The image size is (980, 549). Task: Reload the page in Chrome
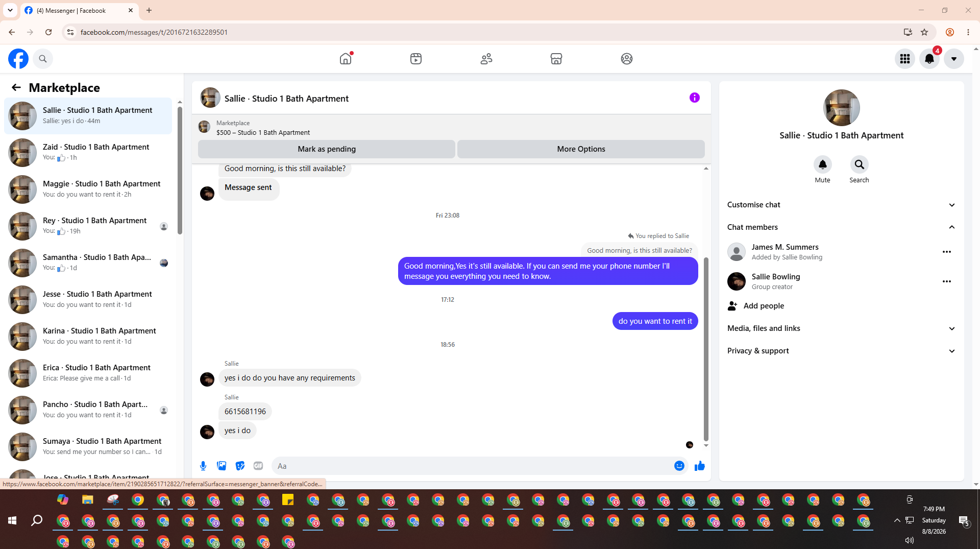[x=48, y=32]
